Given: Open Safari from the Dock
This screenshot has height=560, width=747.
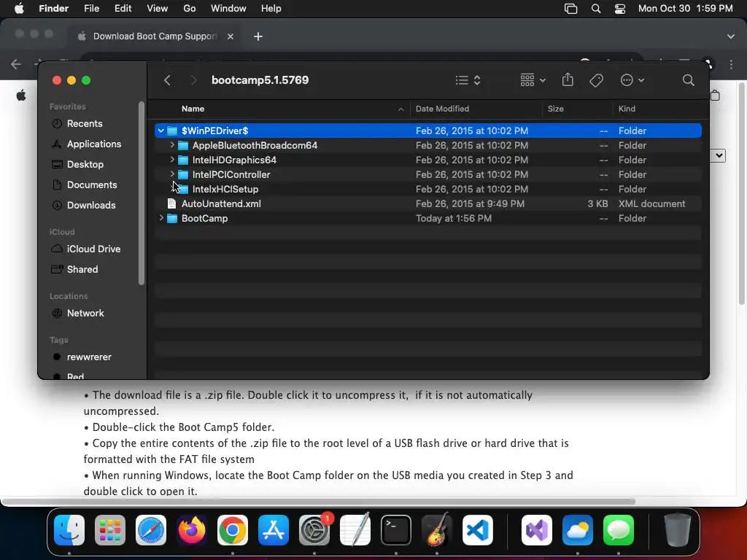Looking at the screenshot, I should pyautogui.click(x=151, y=530).
